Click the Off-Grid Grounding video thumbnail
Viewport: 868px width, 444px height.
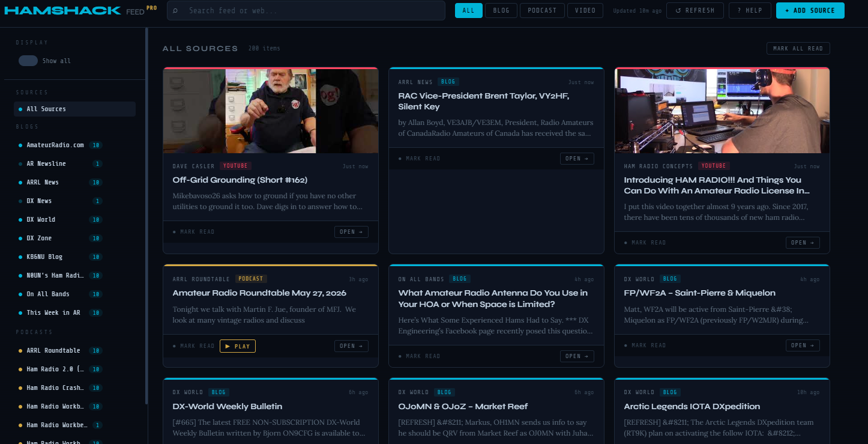coord(271,111)
